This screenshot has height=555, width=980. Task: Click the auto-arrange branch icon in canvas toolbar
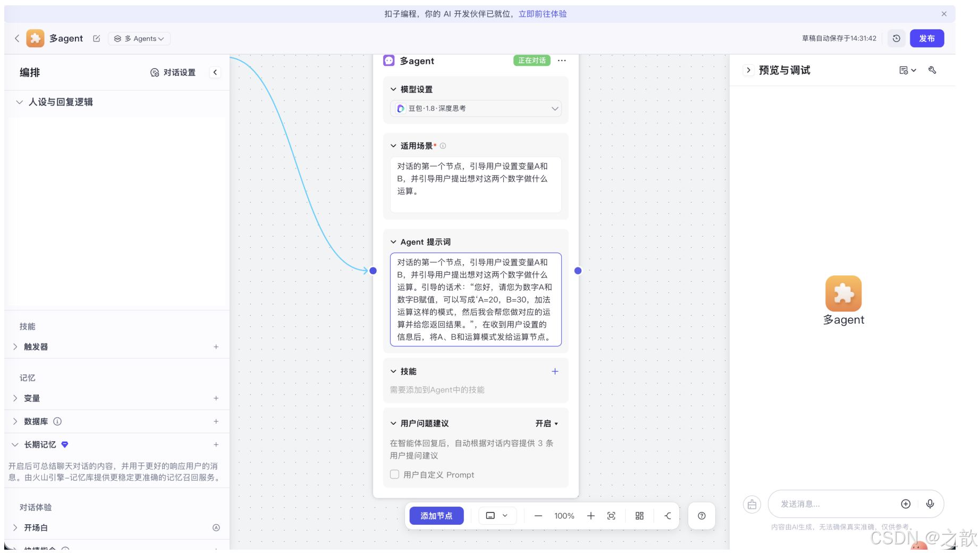pos(668,515)
